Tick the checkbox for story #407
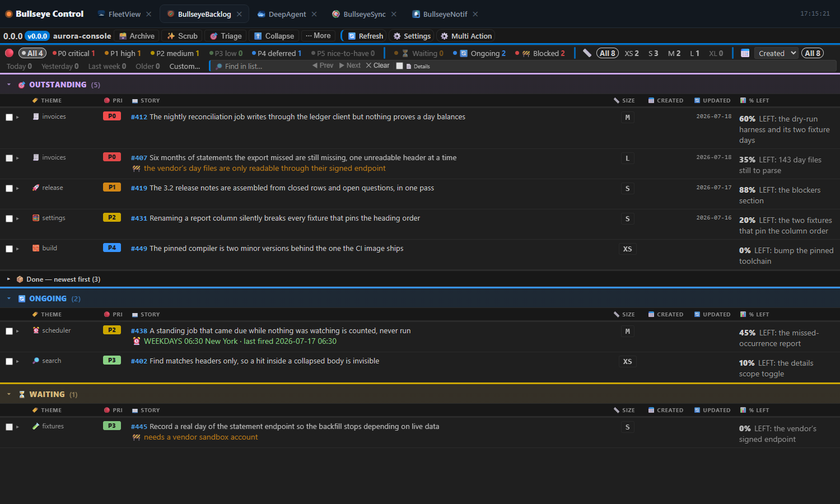This screenshot has height=504, width=840. tap(9, 158)
